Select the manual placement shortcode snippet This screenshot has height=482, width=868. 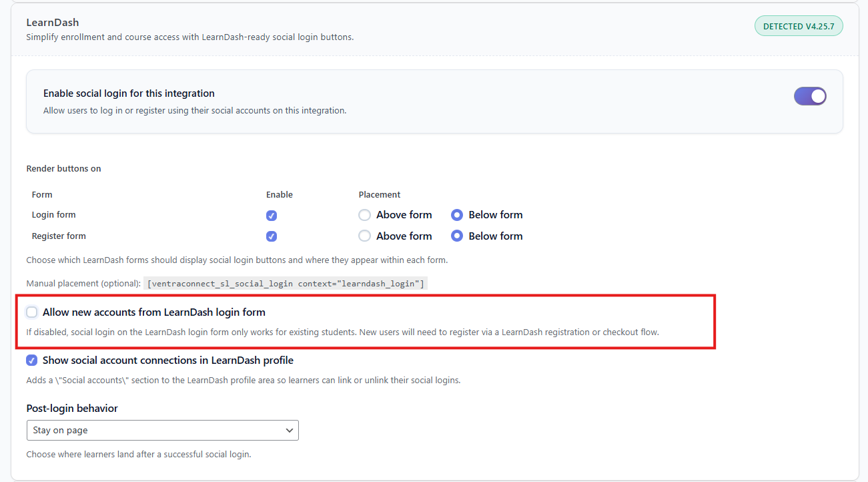tap(285, 283)
